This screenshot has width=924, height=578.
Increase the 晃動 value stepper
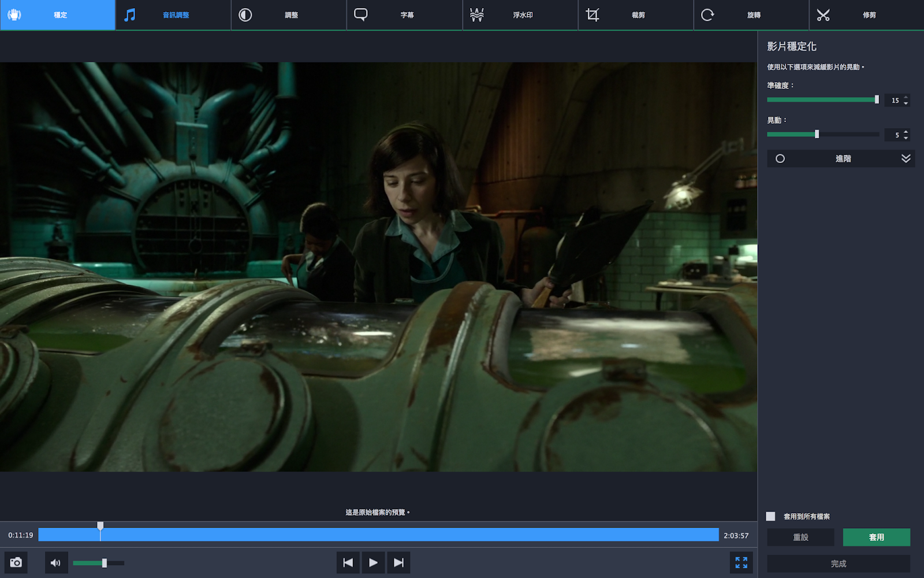(x=906, y=132)
